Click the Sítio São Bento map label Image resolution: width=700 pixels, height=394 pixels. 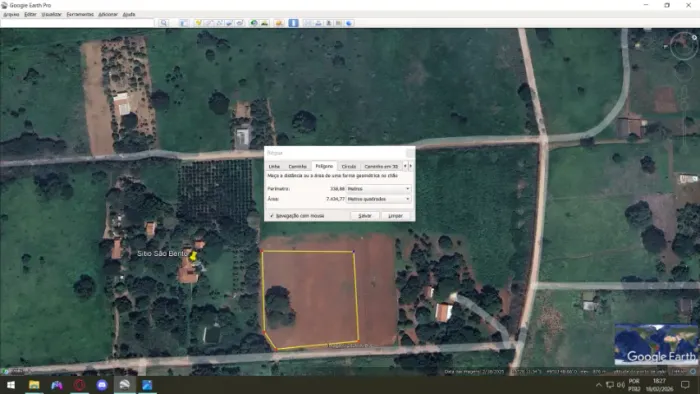tap(162, 253)
